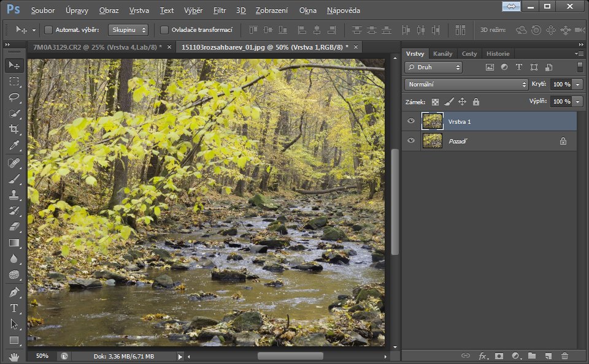Toggle Ovladače transformací checkbox
The width and height of the screenshot is (589, 364).
(x=164, y=29)
